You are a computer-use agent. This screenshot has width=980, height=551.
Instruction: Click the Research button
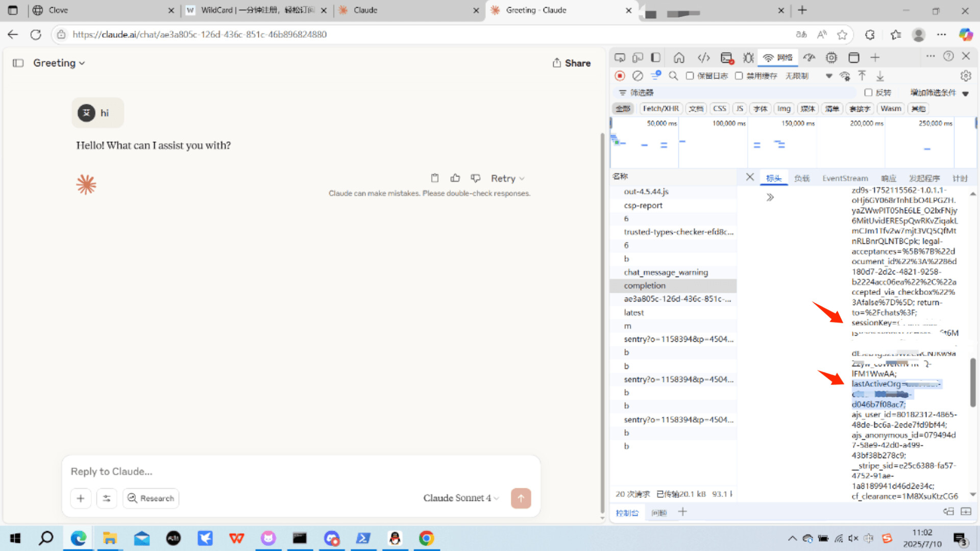[151, 498]
